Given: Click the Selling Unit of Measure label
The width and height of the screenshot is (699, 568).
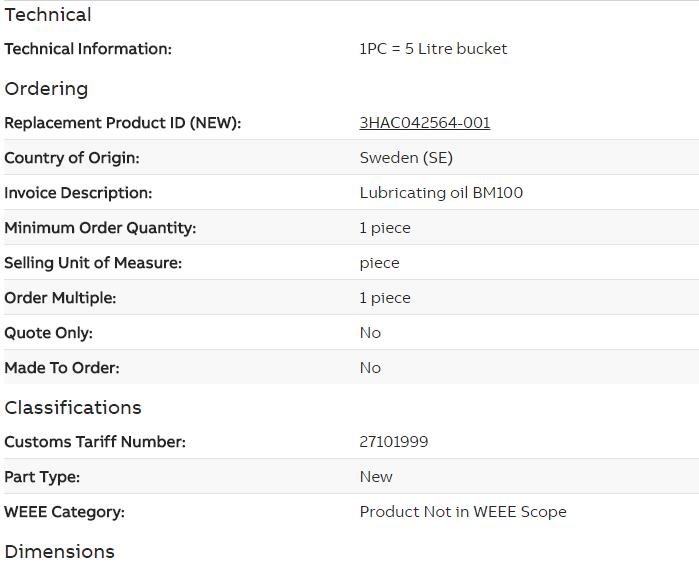Looking at the screenshot, I should pyautogui.click(x=93, y=263).
